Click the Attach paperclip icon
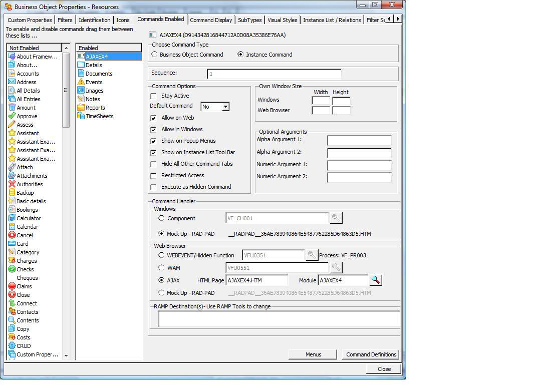Image resolution: width=553 pixels, height=392 pixels. coord(12,167)
